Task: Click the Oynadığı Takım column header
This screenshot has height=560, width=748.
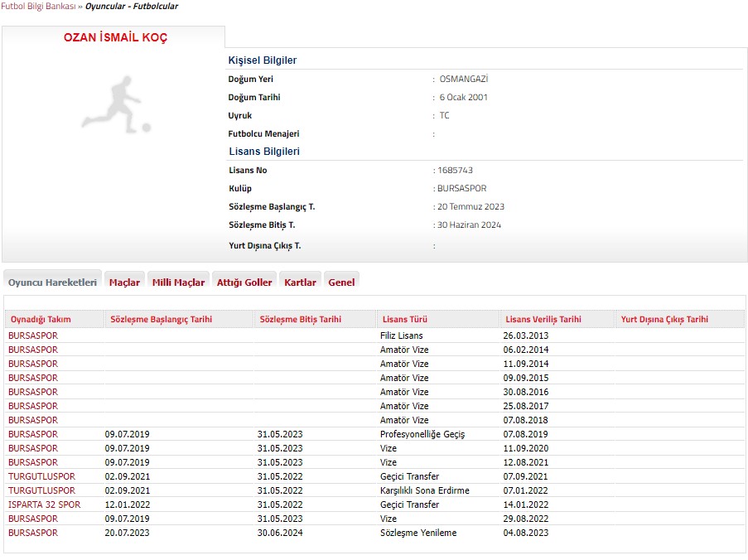Action: coord(41,320)
